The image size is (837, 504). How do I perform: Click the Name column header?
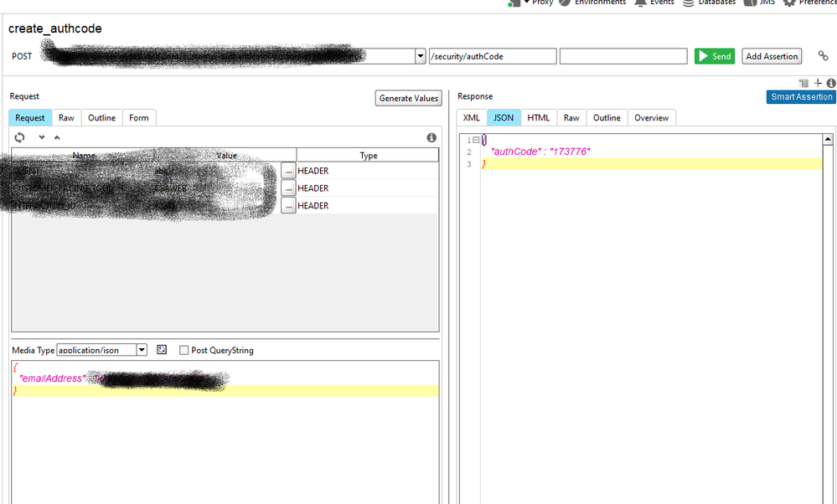[x=83, y=155]
